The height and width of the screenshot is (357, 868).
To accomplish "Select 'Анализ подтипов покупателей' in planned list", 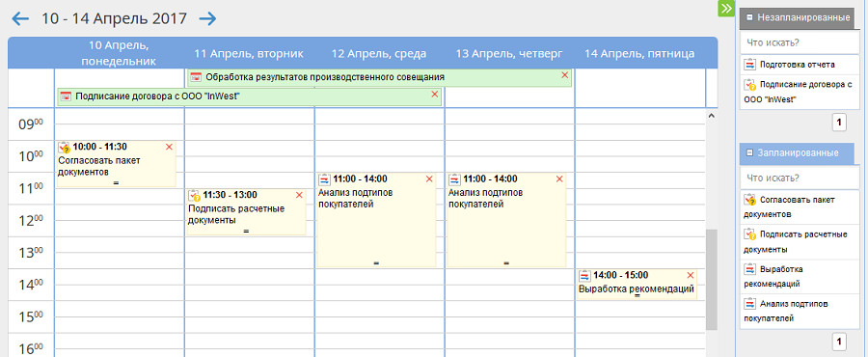I will coord(800,311).
